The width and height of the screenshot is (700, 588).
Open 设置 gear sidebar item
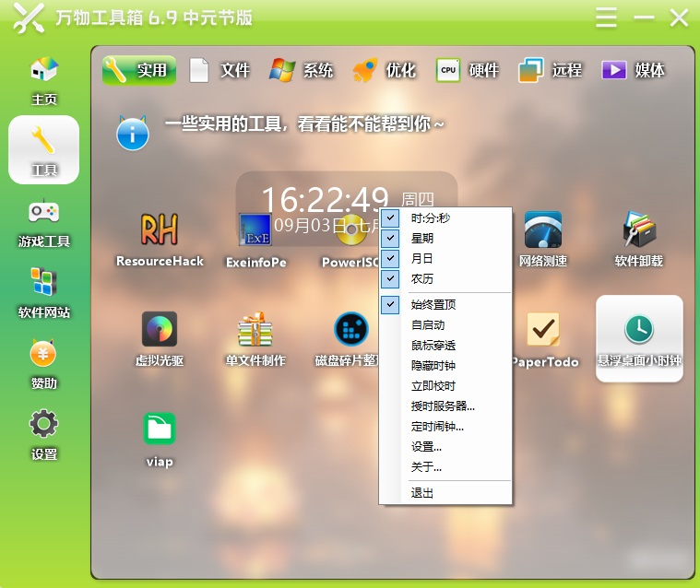point(43,435)
